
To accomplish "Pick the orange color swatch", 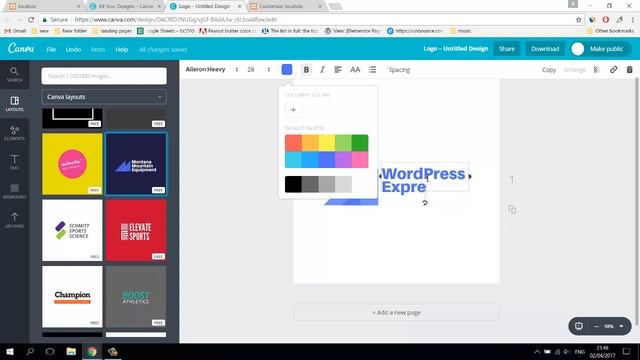I will coord(310,143).
